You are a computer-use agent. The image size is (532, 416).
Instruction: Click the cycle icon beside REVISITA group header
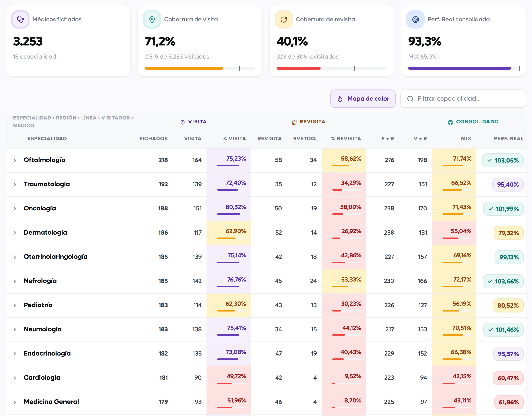tap(294, 122)
